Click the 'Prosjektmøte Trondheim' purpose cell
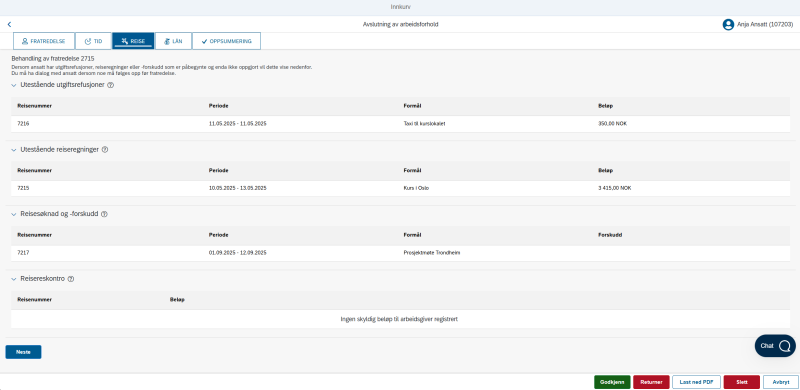 click(x=432, y=252)
